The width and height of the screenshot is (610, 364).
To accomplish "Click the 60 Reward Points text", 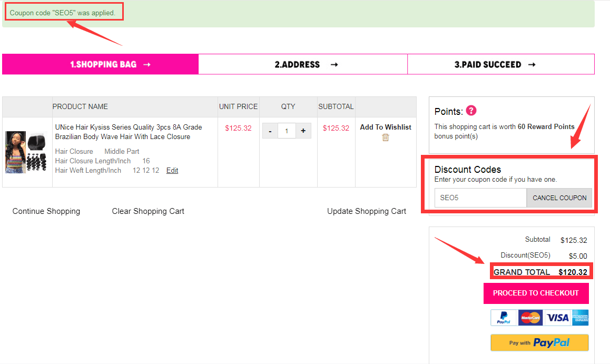I will (x=546, y=127).
